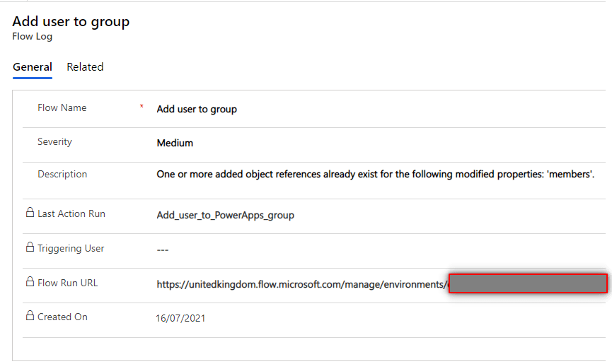Viewport: 612px width, 364px height.
Task: Click lock icon beside Last Action Run
Action: [x=30, y=213]
